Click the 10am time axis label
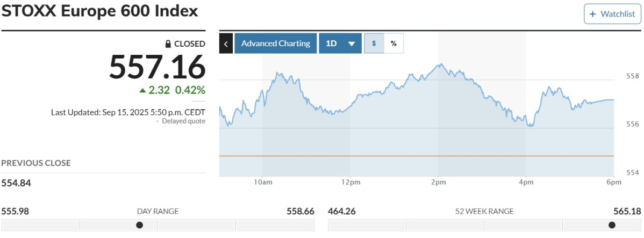The height and width of the screenshot is (238, 644). click(263, 183)
